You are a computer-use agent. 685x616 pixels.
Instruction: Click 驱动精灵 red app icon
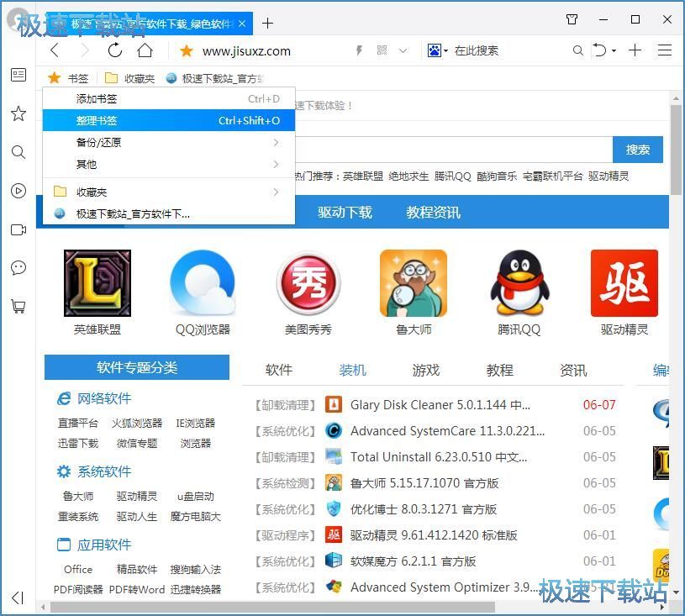[624, 283]
